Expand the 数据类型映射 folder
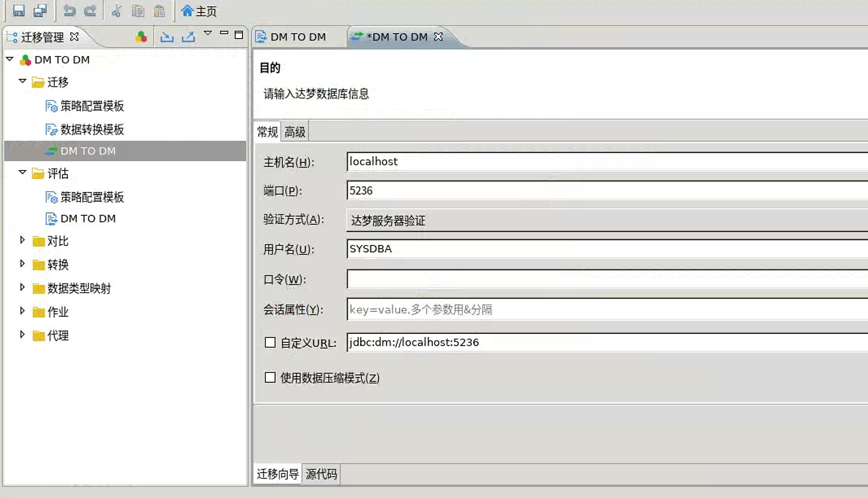The width and height of the screenshot is (868, 498). pyautogui.click(x=22, y=287)
